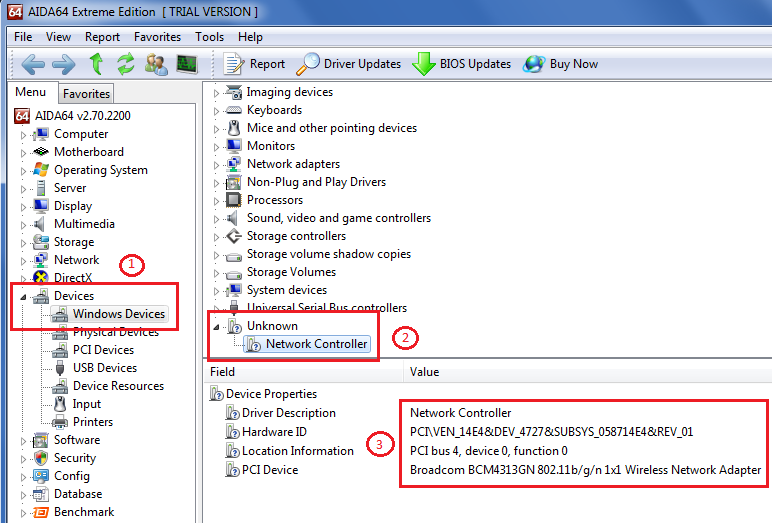The width and height of the screenshot is (772, 523).
Task: Select the Multimedia speaker icon in tree
Action: (x=39, y=224)
